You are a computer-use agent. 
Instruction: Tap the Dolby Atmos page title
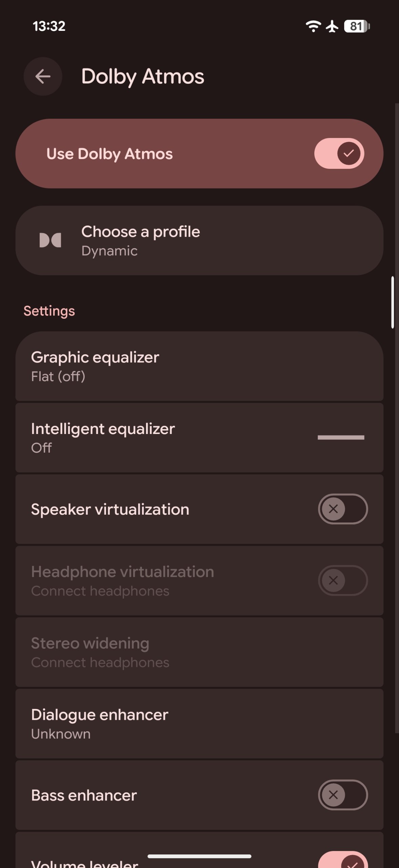coord(143,77)
